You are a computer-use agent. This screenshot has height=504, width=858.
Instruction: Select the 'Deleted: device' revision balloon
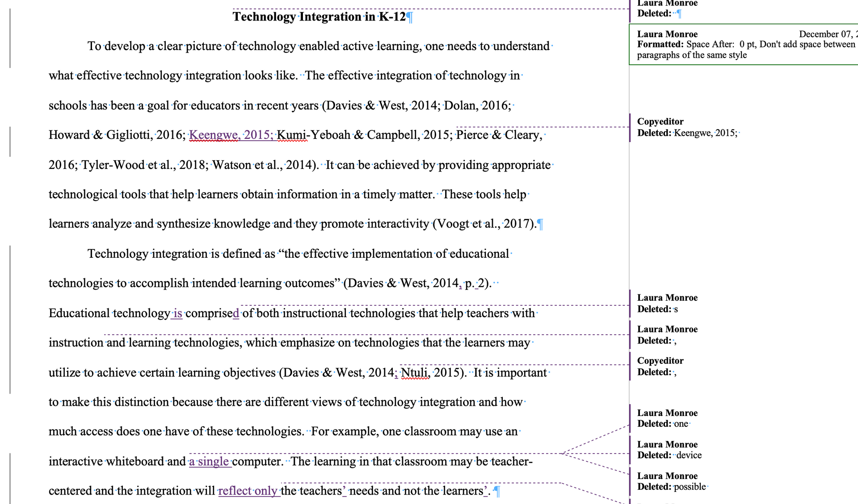(x=669, y=450)
